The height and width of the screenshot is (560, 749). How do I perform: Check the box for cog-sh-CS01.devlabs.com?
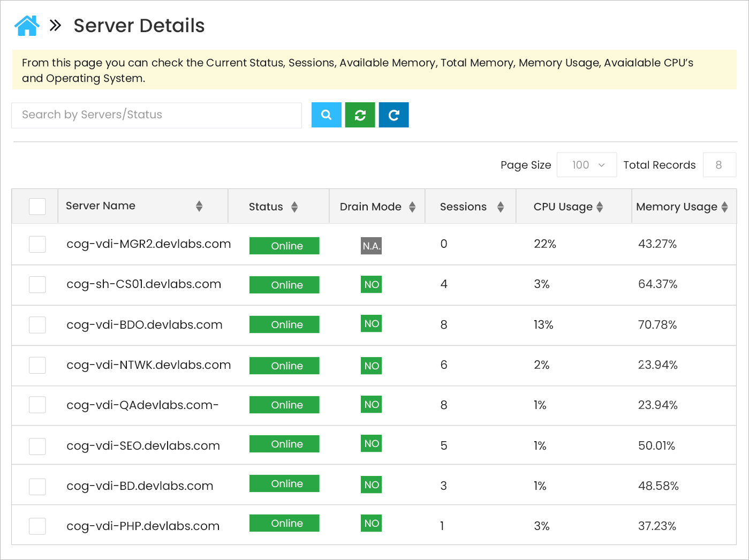point(37,284)
